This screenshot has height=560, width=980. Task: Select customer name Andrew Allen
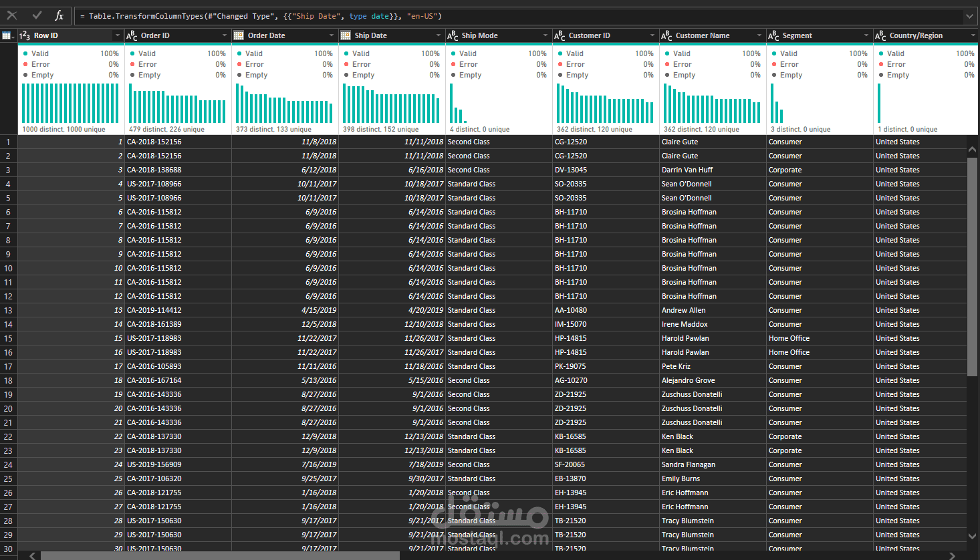(x=713, y=310)
